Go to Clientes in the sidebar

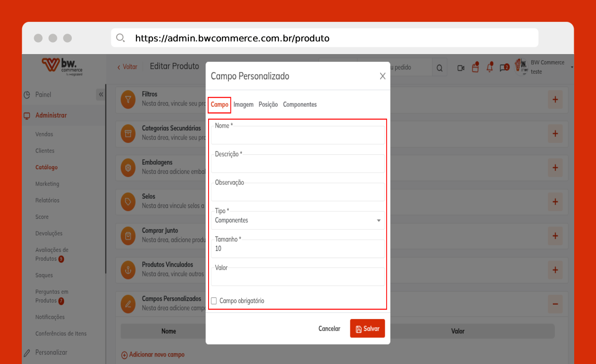coord(45,151)
